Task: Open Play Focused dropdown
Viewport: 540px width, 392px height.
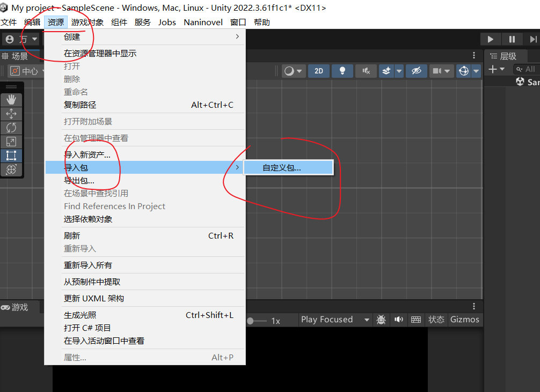Action: click(335, 320)
